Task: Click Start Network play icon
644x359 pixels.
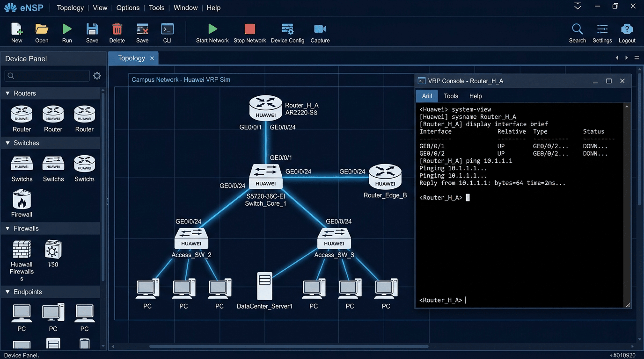Action: tap(212, 29)
